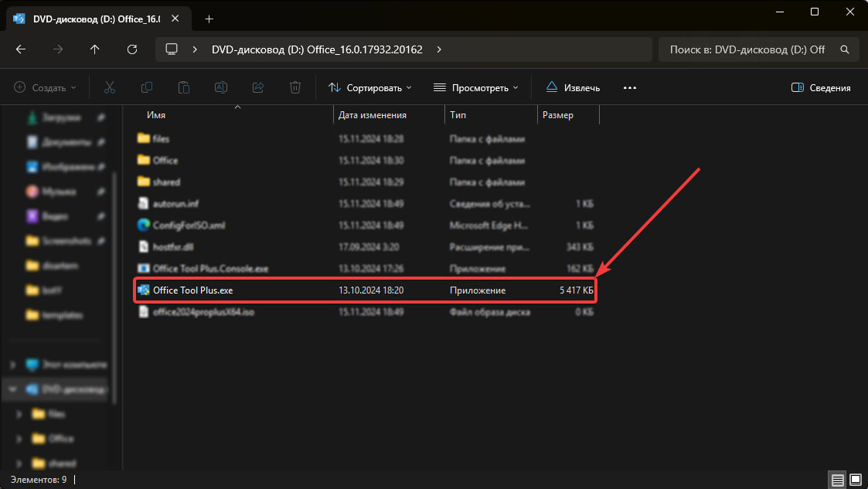Click the Извлечь eject button
The height and width of the screenshot is (489, 868).
(x=573, y=87)
